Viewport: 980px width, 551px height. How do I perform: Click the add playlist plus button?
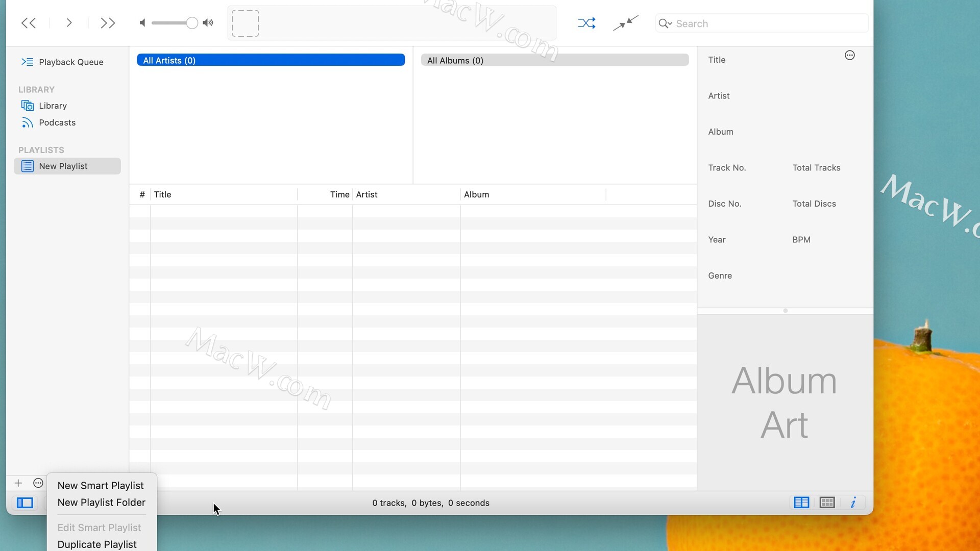pyautogui.click(x=18, y=483)
